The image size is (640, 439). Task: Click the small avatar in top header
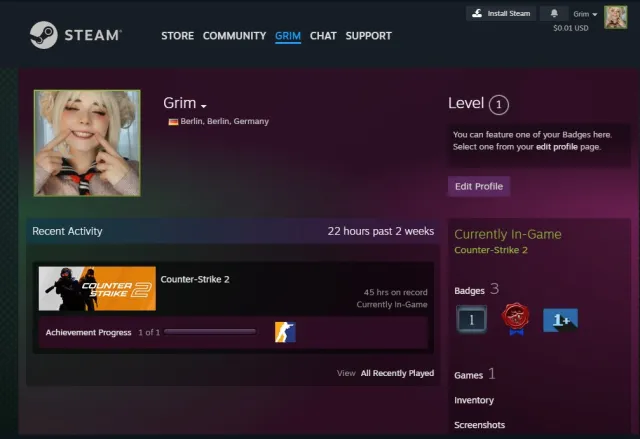pyautogui.click(x=616, y=17)
